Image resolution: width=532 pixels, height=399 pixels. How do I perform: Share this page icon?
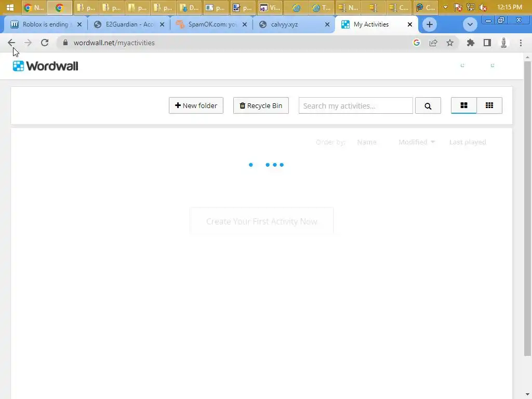(433, 43)
